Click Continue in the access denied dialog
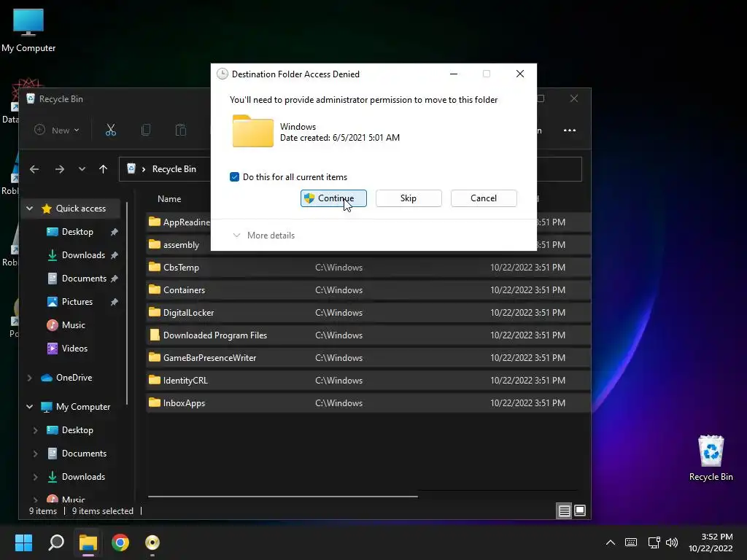 coord(333,198)
